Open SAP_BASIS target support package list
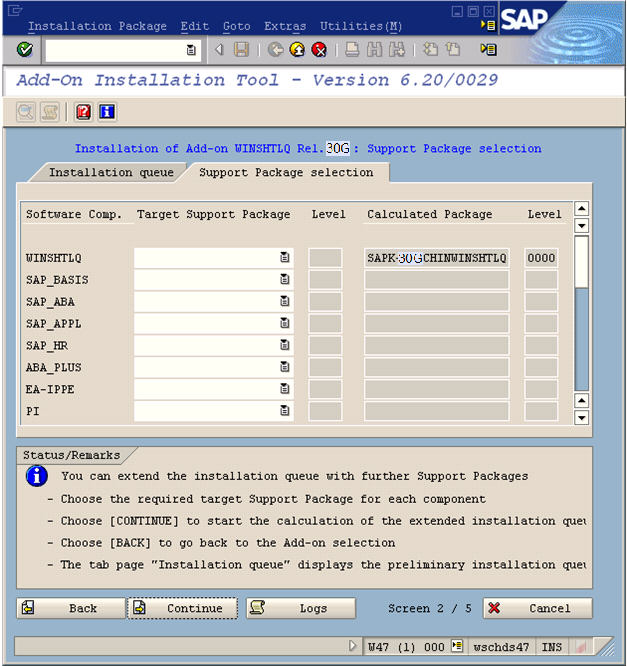 tap(285, 279)
